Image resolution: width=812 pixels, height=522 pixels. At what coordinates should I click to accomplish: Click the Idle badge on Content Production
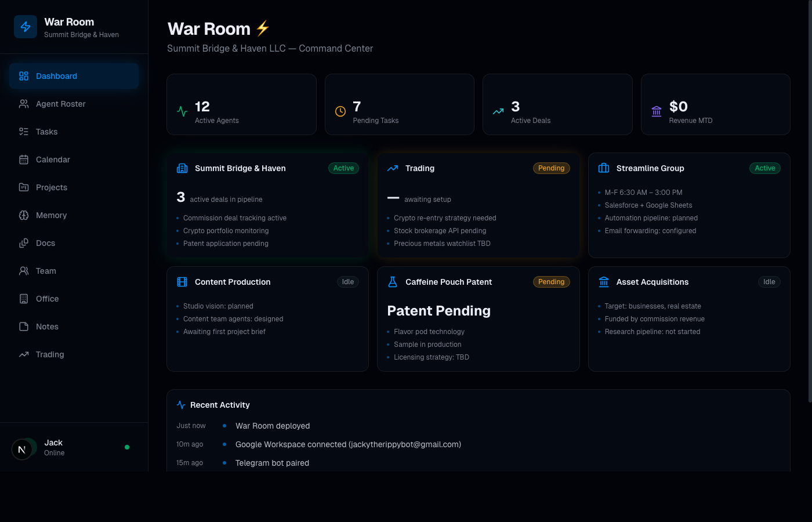348,282
